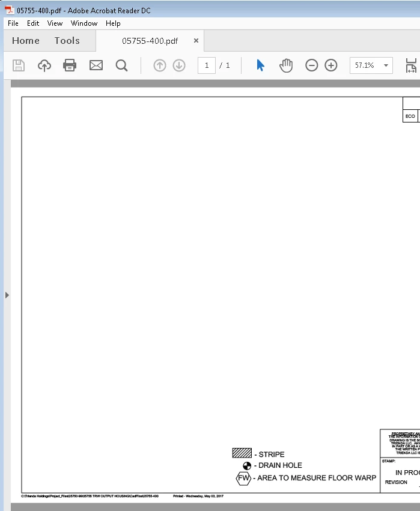Click the Printed date footer text
Image resolution: width=420 pixels, height=511 pixels.
198,497
